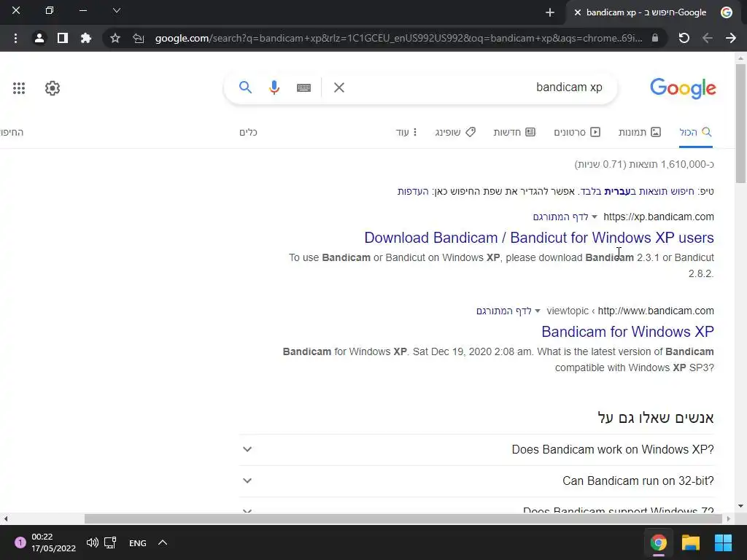747x560 pixels.
Task: Click the result count text 1,610,000
Action: pos(644,164)
